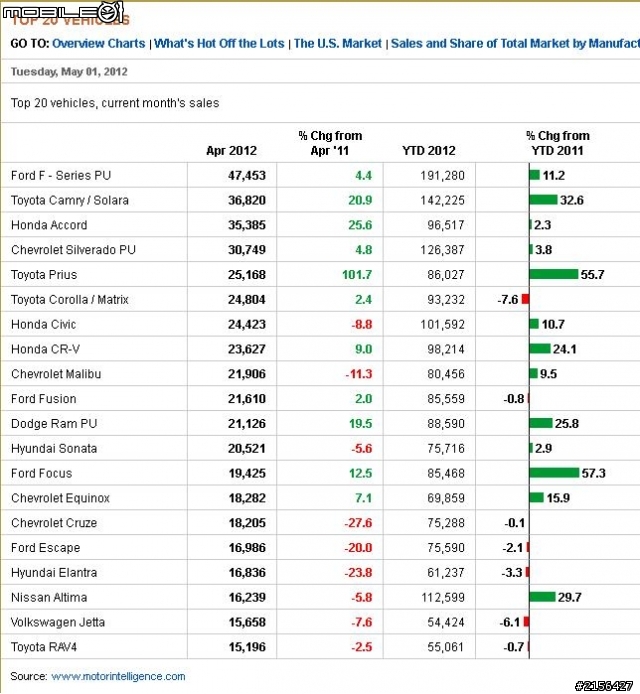Select the Dodge Ram PU row name
Viewport: 640px width, 694px height.
tap(54, 424)
